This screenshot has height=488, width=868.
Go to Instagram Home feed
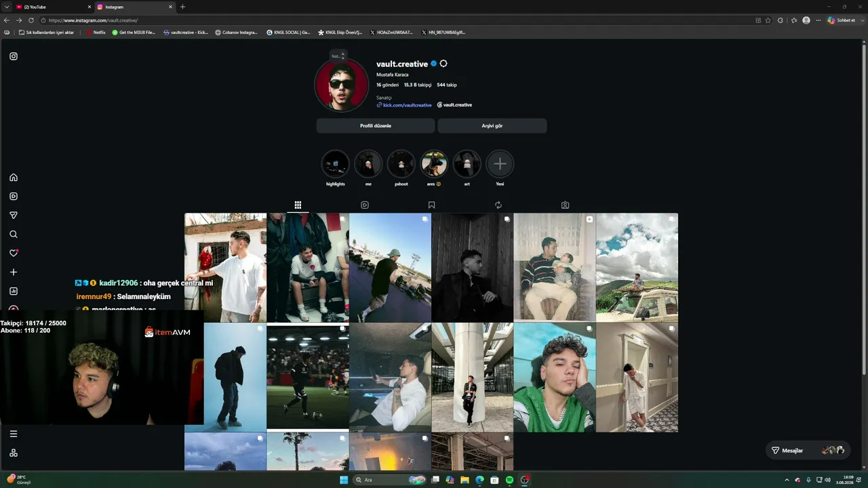coord(14,178)
